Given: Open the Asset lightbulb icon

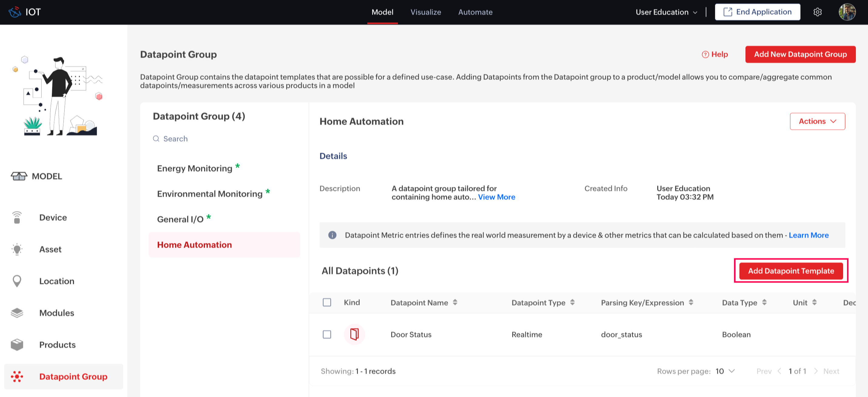Looking at the screenshot, I should coord(17,249).
